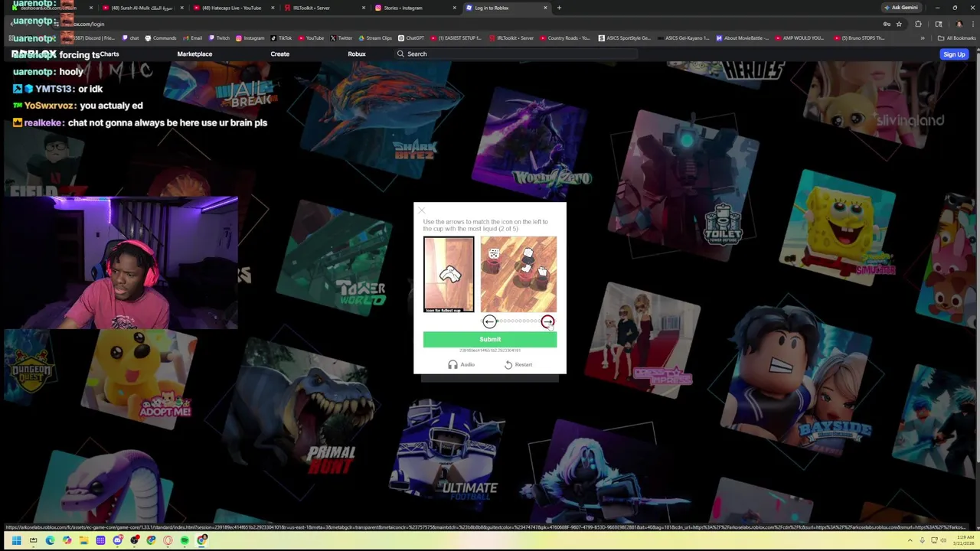Open a new browser tab
Image resolution: width=980 pixels, height=551 pixels.
pyautogui.click(x=559, y=8)
